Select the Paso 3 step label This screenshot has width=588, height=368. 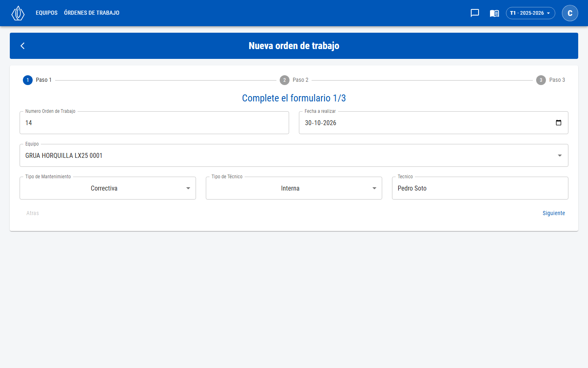click(x=557, y=80)
